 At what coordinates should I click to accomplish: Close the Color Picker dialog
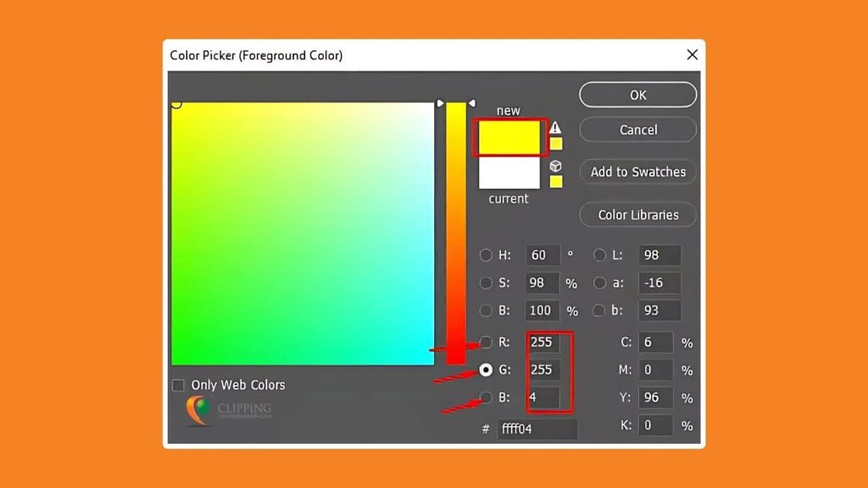(692, 55)
